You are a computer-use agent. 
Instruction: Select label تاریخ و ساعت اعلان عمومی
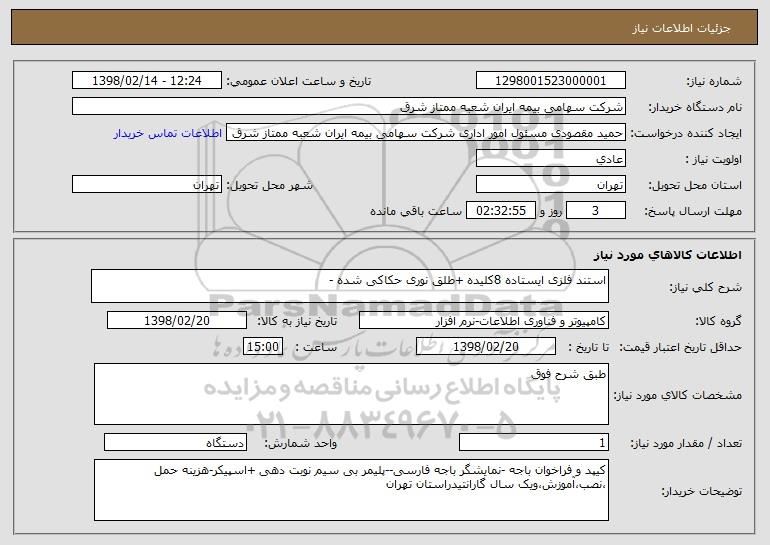pyautogui.click(x=299, y=82)
